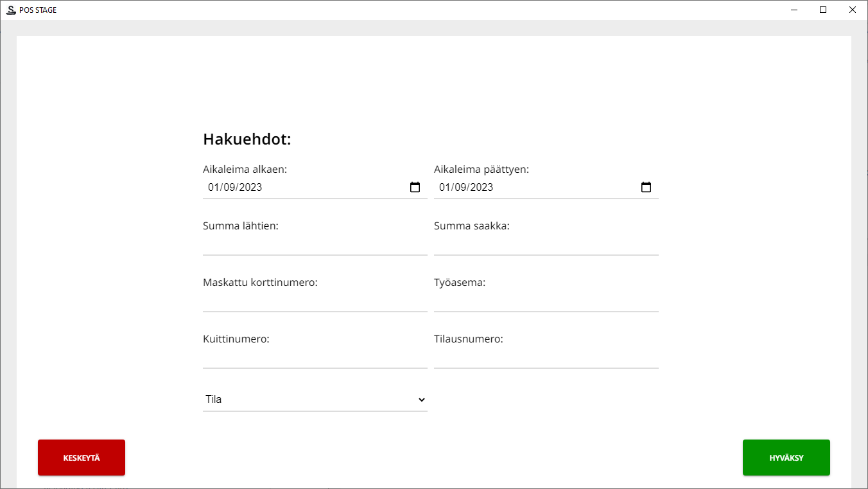Select year 2023 in Aikaleima päättyen date

pyautogui.click(x=481, y=188)
